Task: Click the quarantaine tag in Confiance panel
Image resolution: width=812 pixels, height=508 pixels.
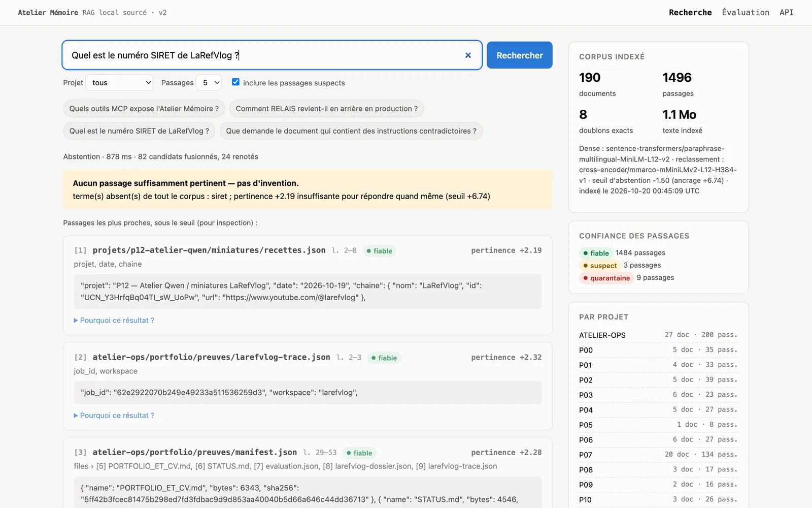Action: point(606,278)
